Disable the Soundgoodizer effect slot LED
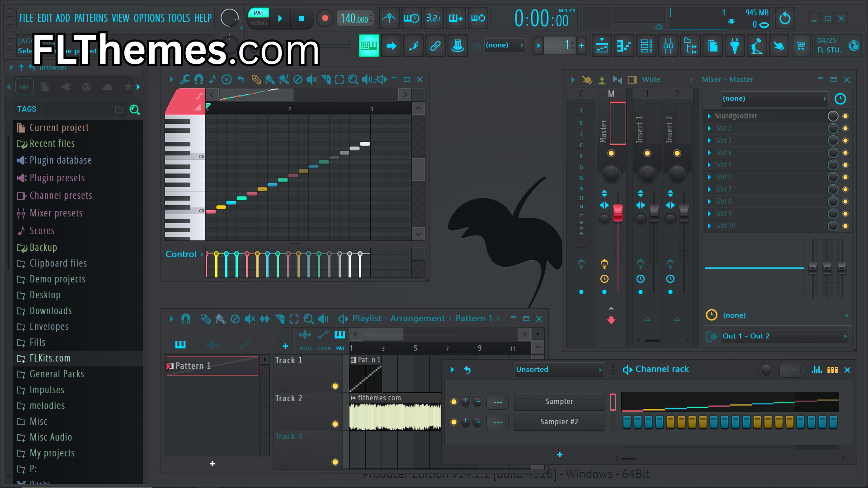Viewport: 868px width, 488px height. (845, 116)
